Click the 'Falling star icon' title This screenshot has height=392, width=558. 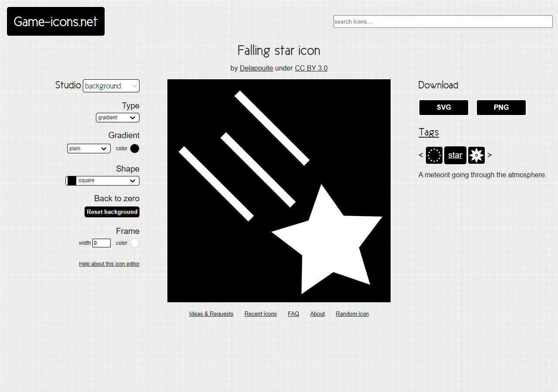[x=279, y=51]
